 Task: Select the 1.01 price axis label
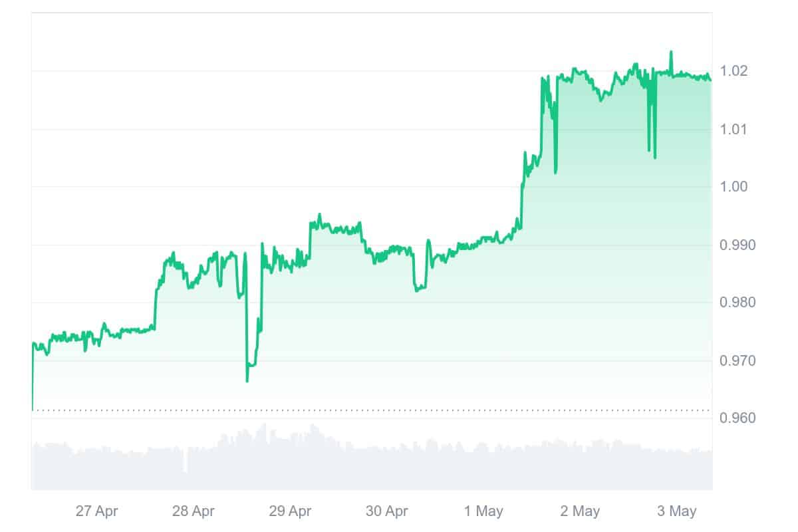pos(735,129)
